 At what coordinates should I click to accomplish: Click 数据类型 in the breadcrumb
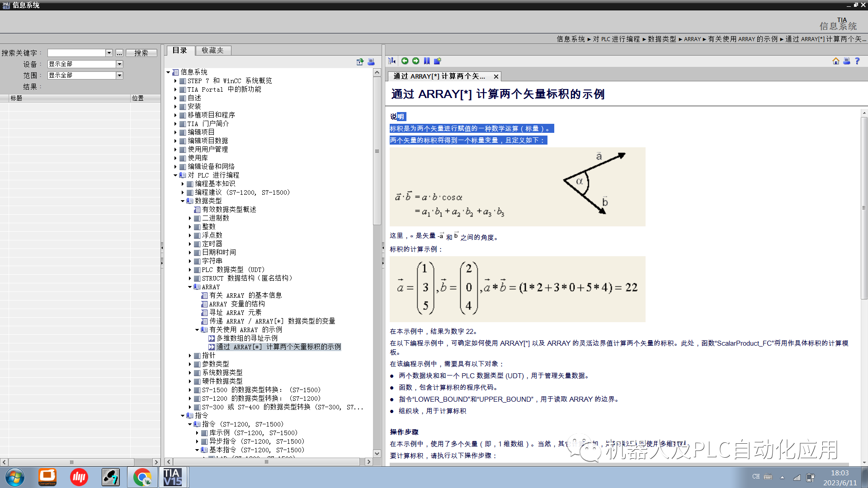pyautogui.click(x=662, y=39)
